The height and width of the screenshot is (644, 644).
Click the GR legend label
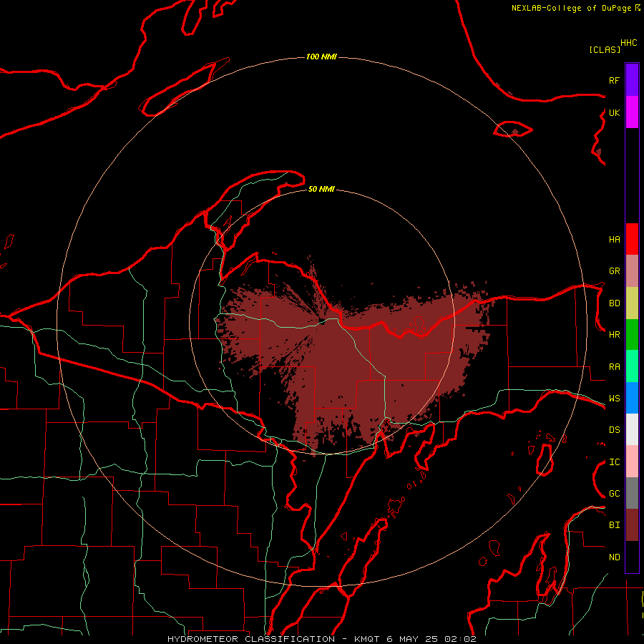(614, 271)
